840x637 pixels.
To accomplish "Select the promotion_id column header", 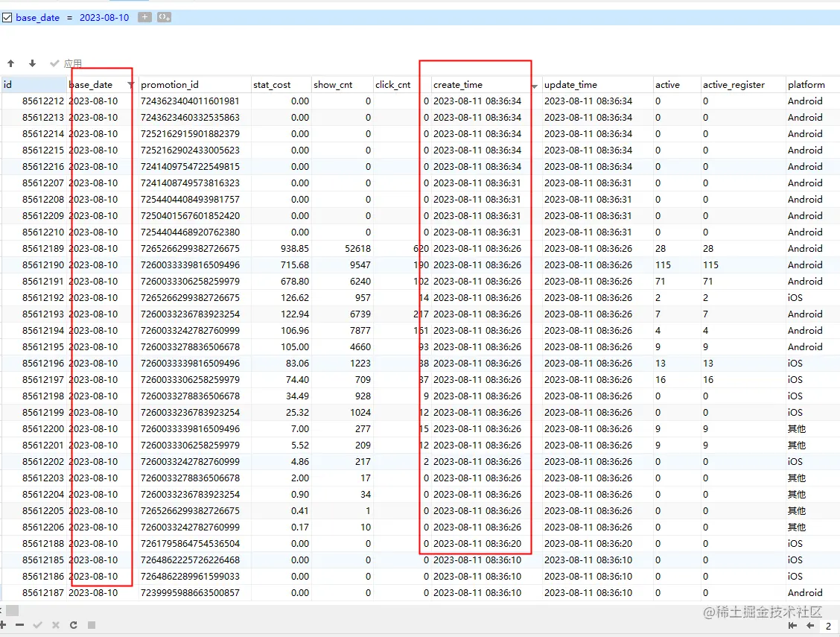I will 194,85.
